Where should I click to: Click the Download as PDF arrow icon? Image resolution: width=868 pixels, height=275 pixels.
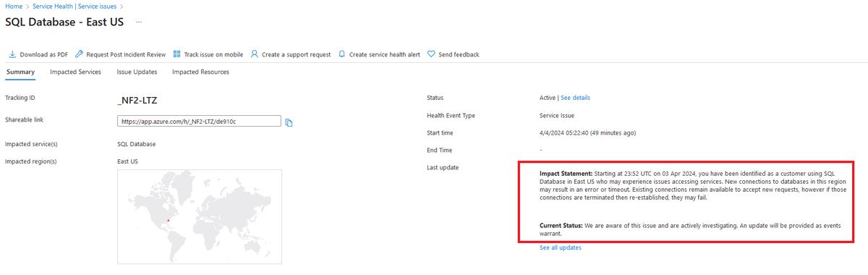12,54
